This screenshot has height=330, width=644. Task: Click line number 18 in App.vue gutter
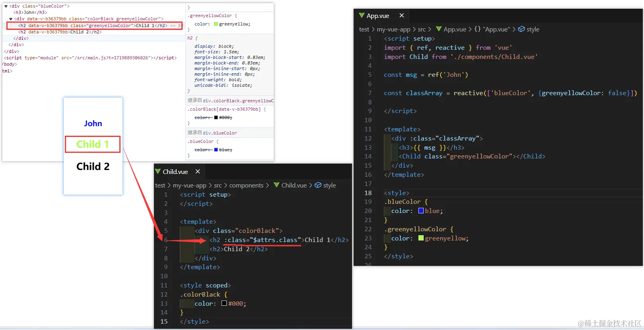368,193
